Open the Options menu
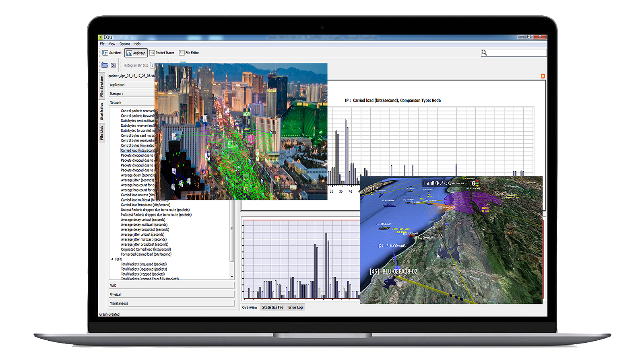644x362 pixels. [x=125, y=44]
